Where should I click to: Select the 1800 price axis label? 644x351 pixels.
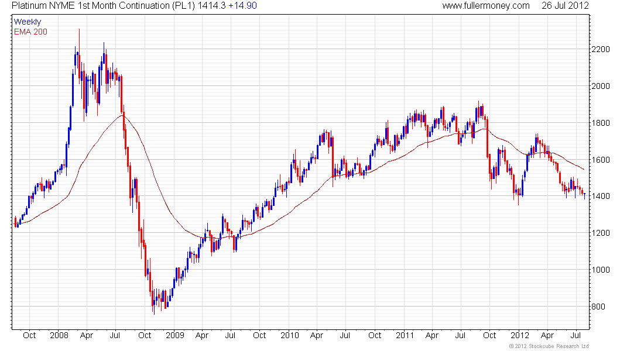tap(601, 123)
